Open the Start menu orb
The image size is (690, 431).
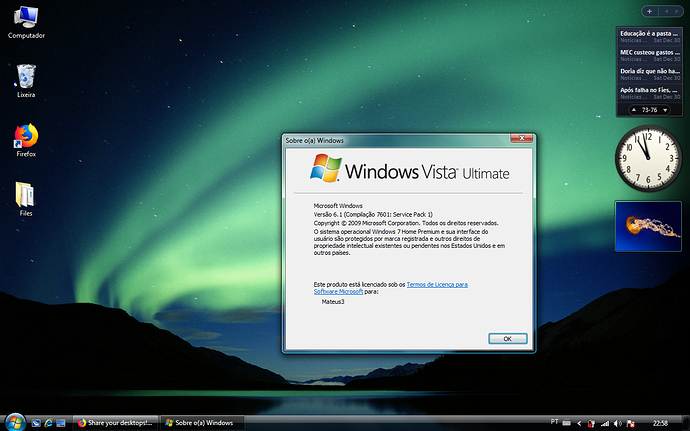pyautogui.click(x=15, y=422)
